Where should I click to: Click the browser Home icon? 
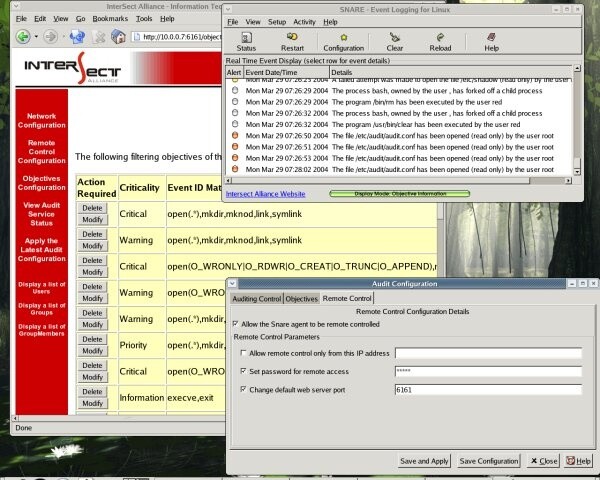click(118, 36)
